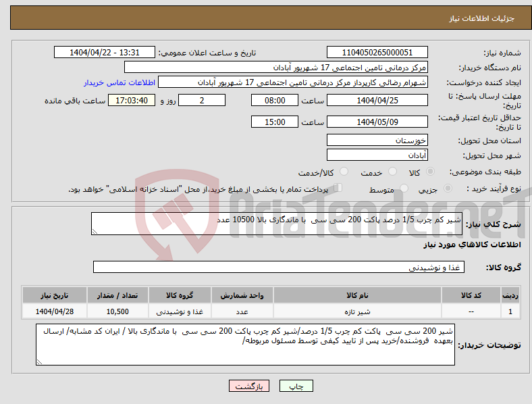Click the remaining time field 17:03:40

tap(132, 100)
